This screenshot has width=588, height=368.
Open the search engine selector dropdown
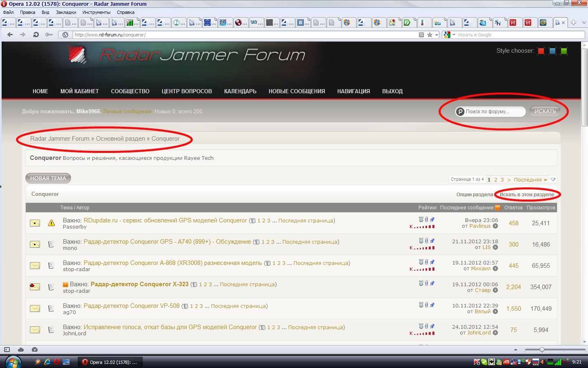pyautogui.click(x=454, y=35)
